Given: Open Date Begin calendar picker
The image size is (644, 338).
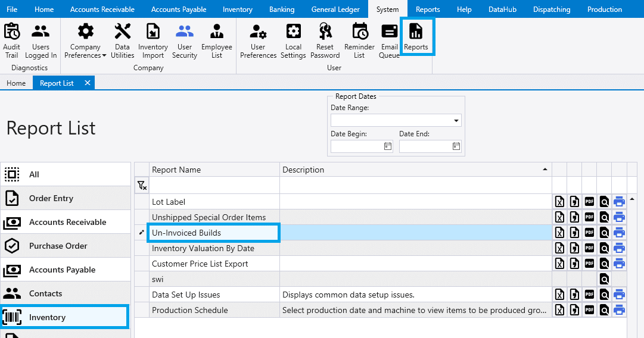Looking at the screenshot, I should (388, 146).
